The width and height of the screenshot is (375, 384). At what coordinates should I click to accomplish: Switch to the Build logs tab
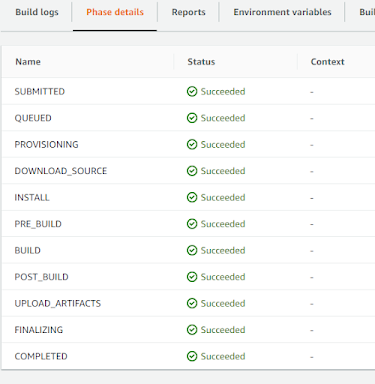[x=37, y=12]
